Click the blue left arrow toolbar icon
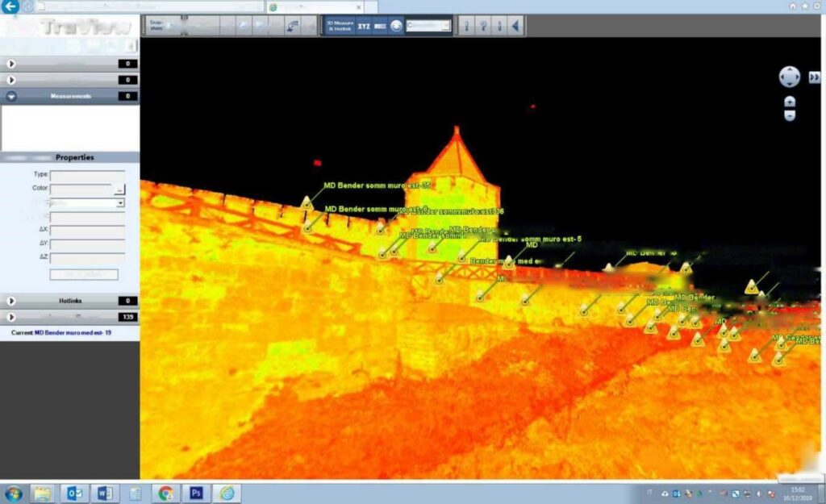 [514, 26]
